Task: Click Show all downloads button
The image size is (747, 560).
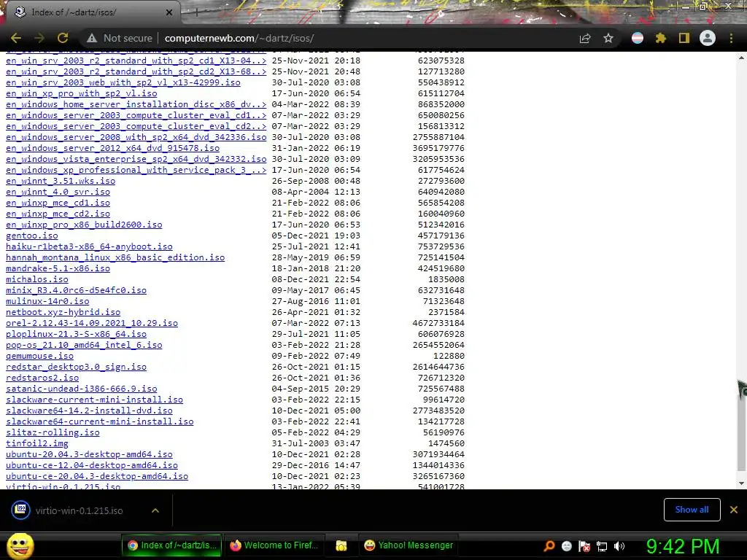Action: pos(692,510)
